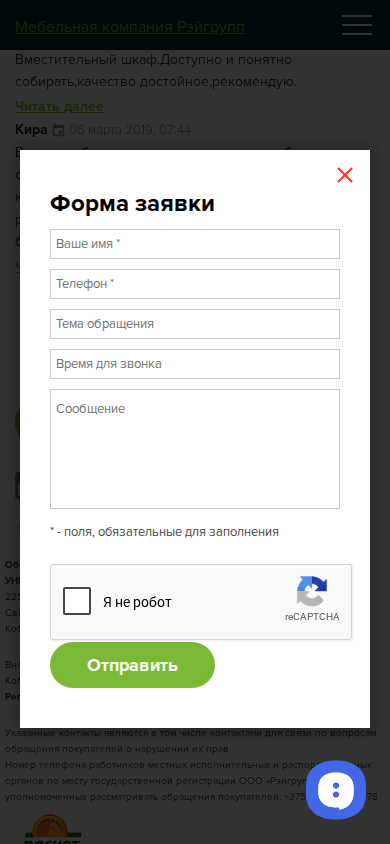Open the blue chat widget bubble
Viewport: 390px width, 844px height.
[336, 790]
